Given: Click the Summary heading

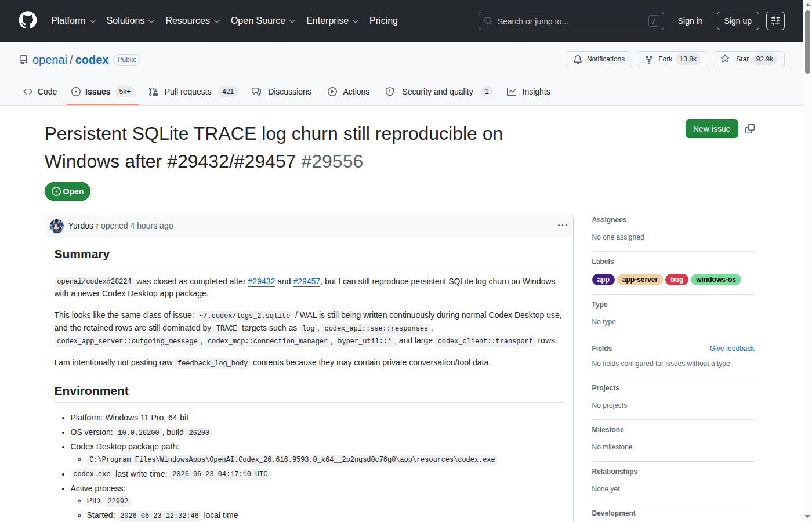Looking at the screenshot, I should (82, 254).
